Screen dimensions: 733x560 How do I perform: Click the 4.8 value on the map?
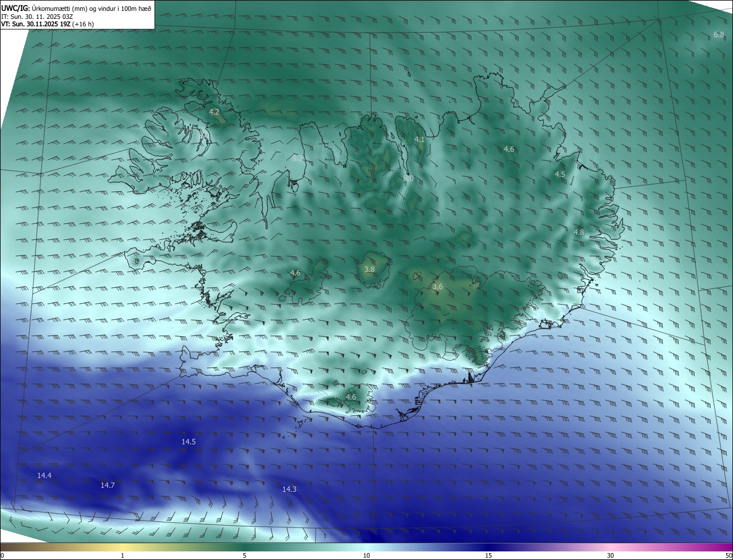coord(578,232)
